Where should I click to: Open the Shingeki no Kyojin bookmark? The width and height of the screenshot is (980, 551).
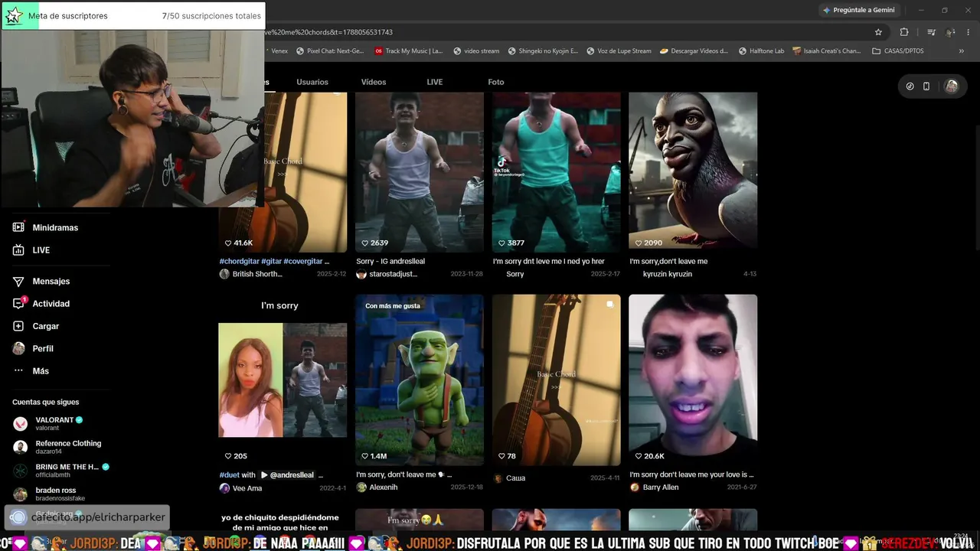click(543, 51)
